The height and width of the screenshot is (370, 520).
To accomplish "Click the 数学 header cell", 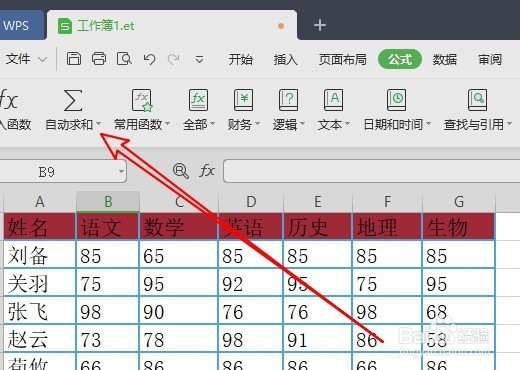I will [x=179, y=227].
